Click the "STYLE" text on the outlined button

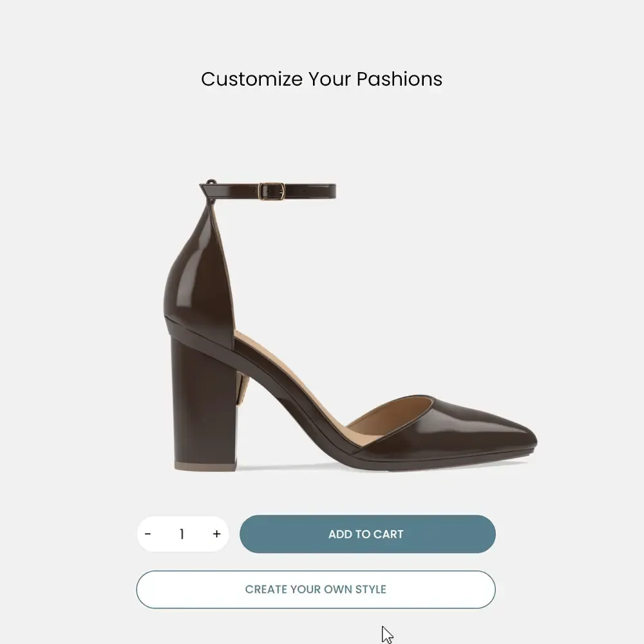point(369,589)
